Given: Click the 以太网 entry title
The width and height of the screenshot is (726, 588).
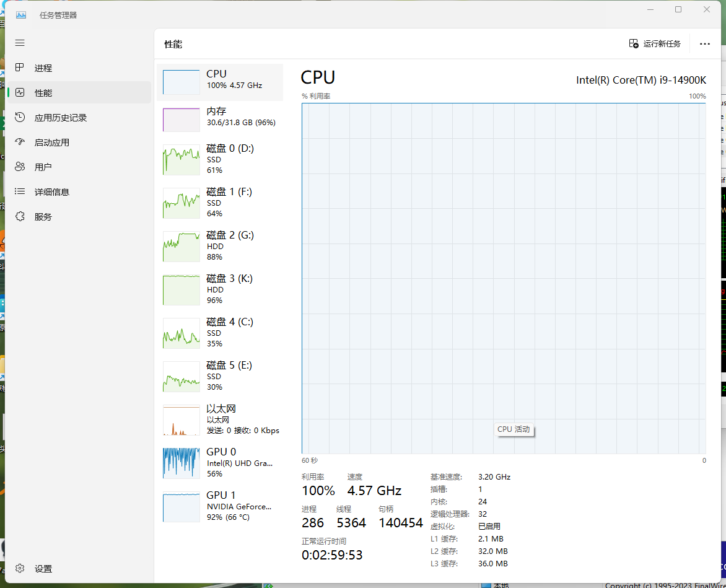Looking at the screenshot, I should (x=221, y=409).
